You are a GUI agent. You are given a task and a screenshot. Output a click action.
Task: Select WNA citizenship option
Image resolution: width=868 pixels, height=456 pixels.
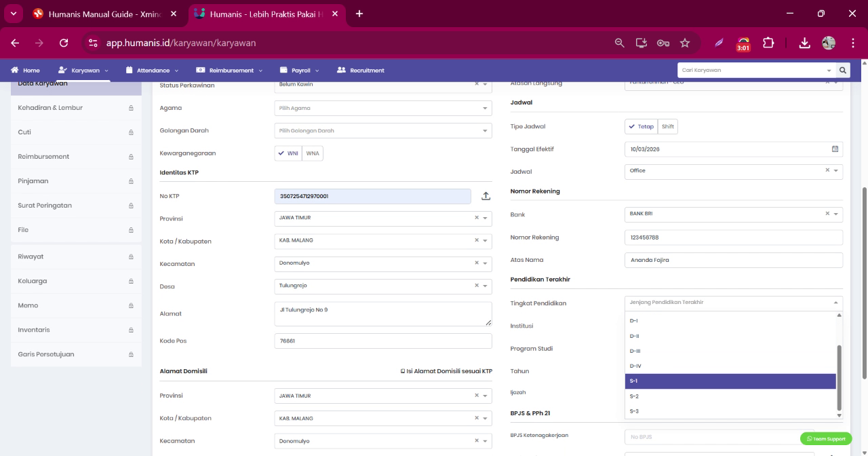(x=313, y=153)
